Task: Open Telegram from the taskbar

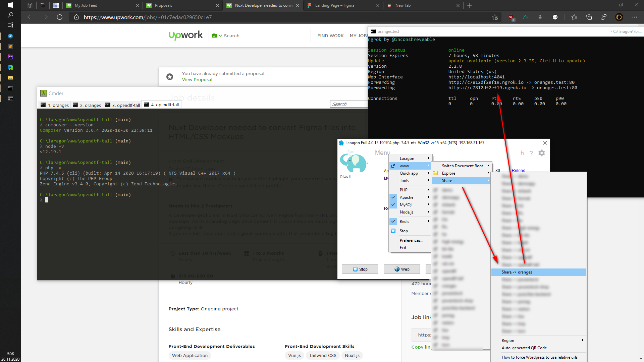Action: coord(10,36)
